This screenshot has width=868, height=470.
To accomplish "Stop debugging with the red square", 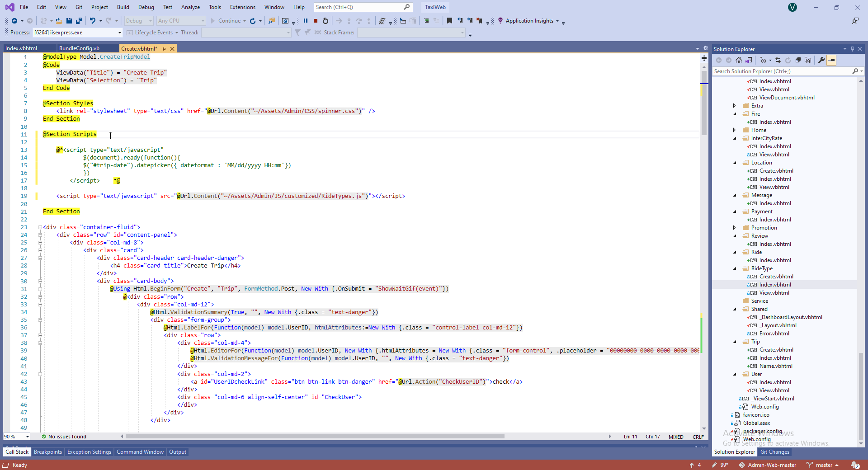I will click(316, 21).
